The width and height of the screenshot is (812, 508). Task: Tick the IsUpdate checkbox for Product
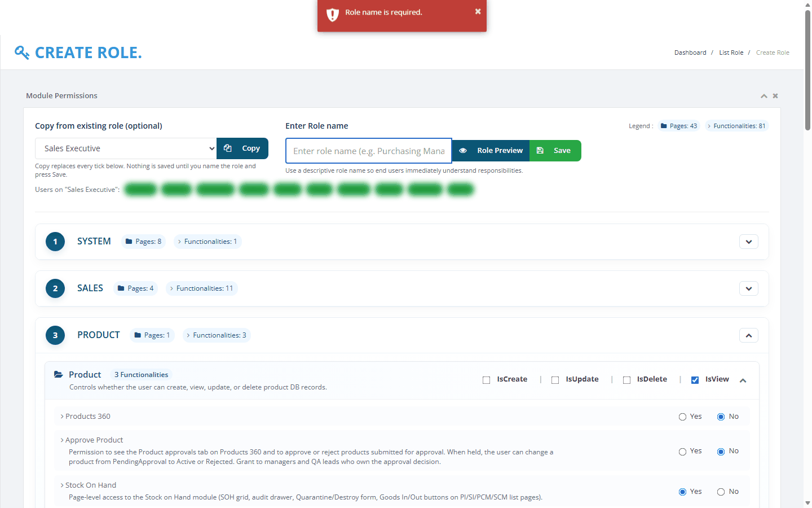coord(555,380)
